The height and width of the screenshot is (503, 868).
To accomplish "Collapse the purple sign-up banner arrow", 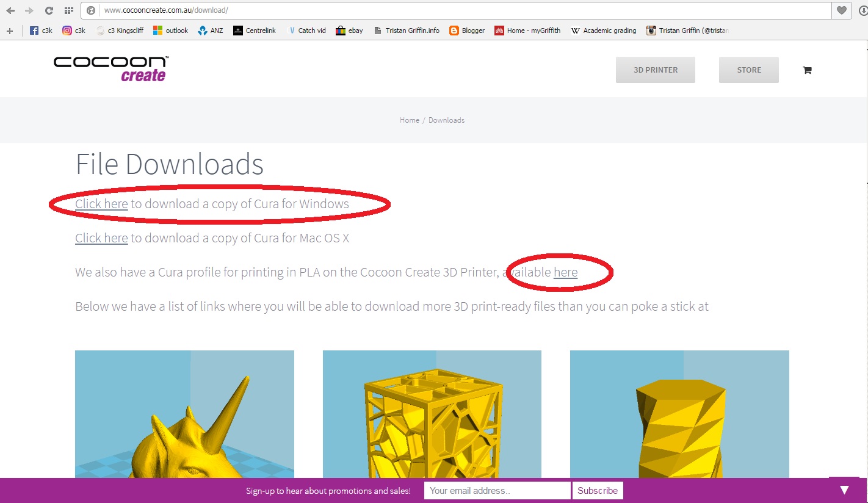I will click(844, 490).
